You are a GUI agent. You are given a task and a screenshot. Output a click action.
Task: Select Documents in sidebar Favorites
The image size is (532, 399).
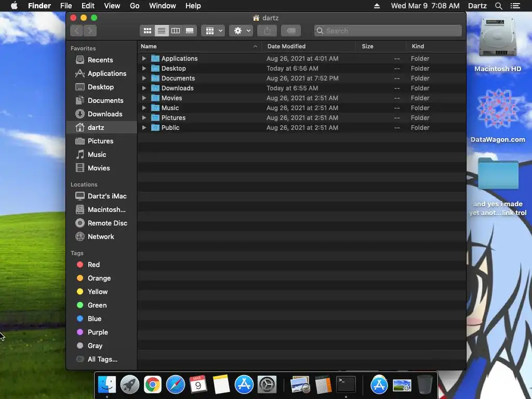101,100
